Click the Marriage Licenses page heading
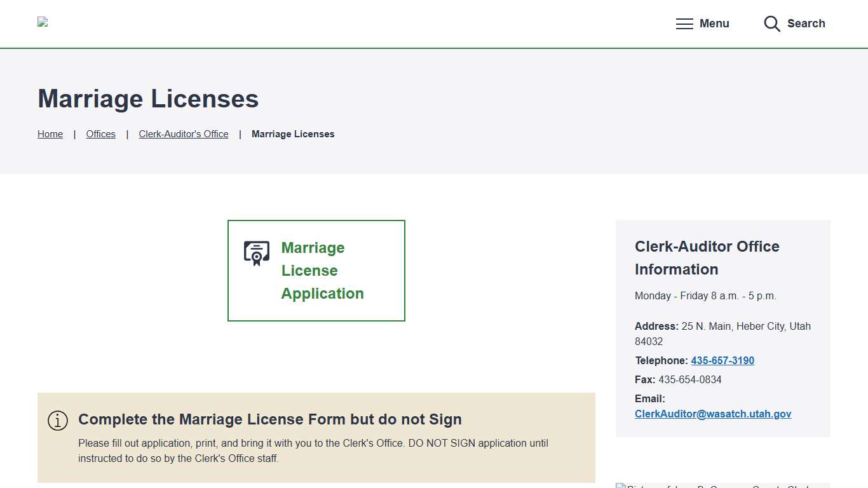This screenshot has width=868, height=488. point(147,99)
